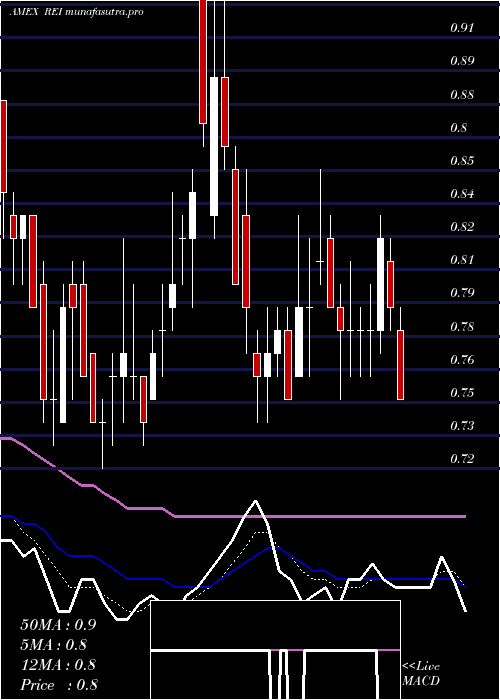Viewport: 500px width, 700px height.
Task: Click the 12MA : 0.8 legend value
Action: [x=58, y=665]
